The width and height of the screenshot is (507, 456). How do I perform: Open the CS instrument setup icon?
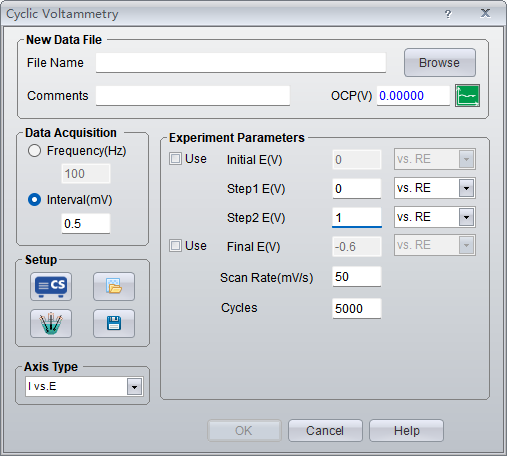pyautogui.click(x=51, y=286)
